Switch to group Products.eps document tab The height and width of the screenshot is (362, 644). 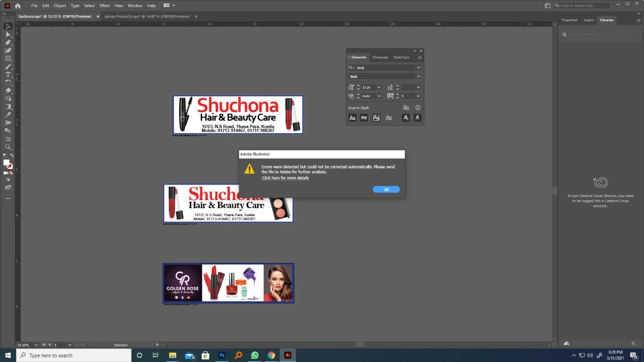(147, 16)
